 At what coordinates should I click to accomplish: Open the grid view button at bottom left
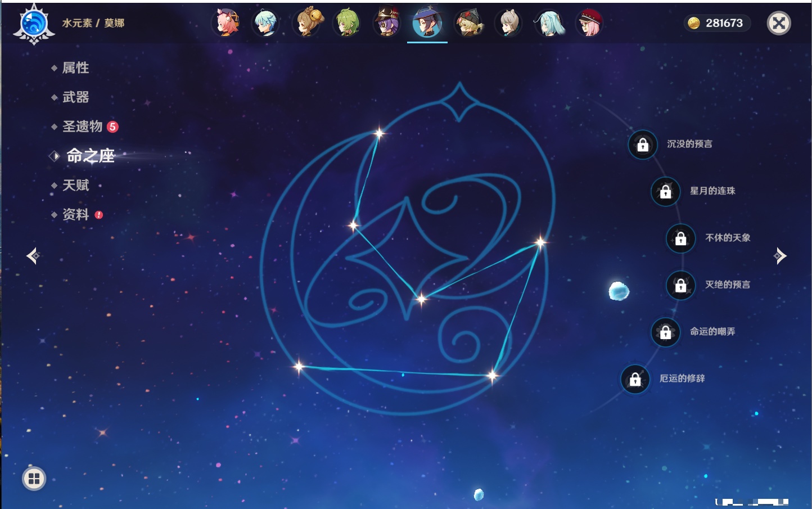(34, 479)
